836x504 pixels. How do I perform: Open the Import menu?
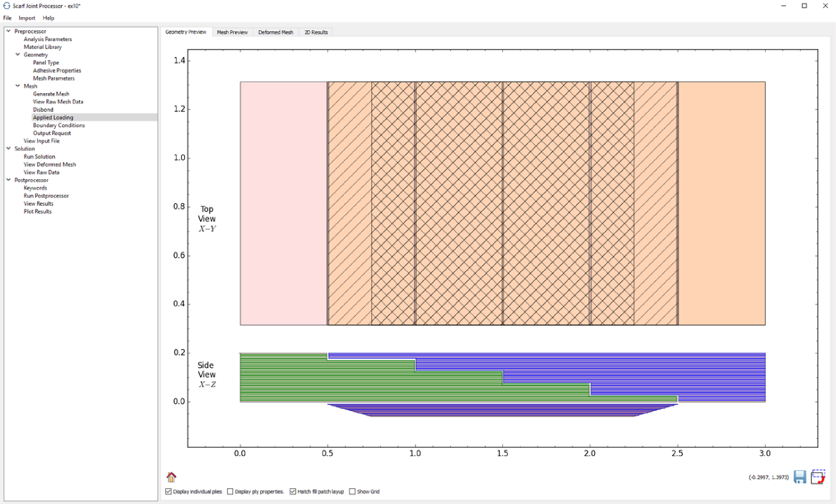[27, 18]
